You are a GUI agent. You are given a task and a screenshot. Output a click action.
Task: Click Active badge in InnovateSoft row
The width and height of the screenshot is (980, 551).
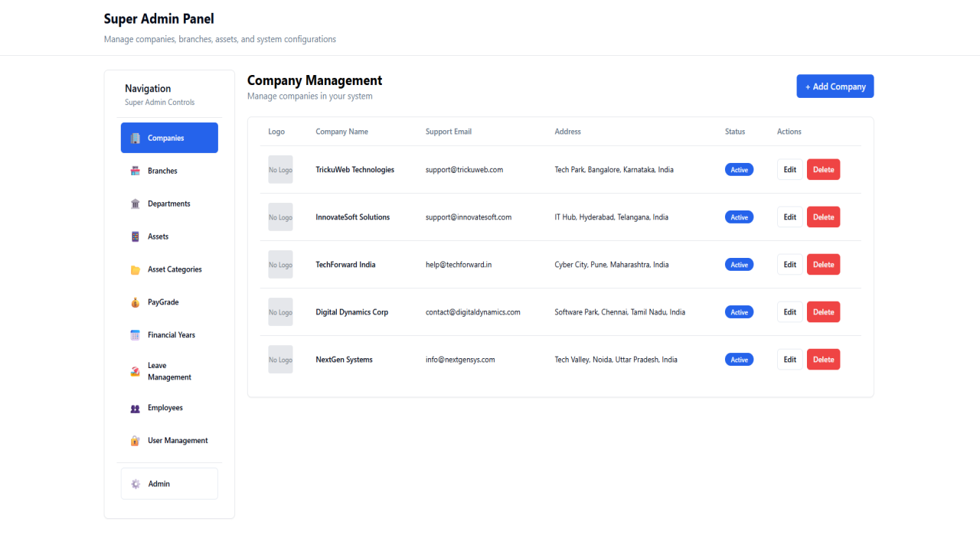click(x=739, y=217)
